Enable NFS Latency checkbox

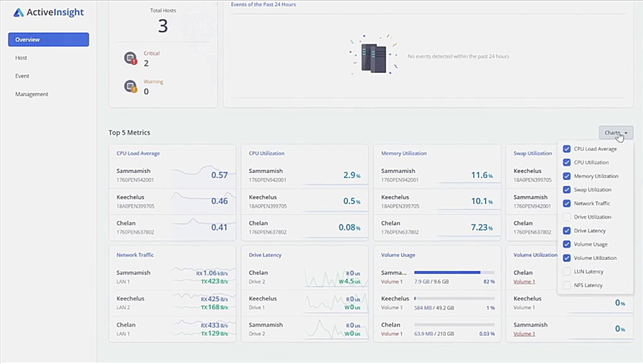(x=567, y=285)
